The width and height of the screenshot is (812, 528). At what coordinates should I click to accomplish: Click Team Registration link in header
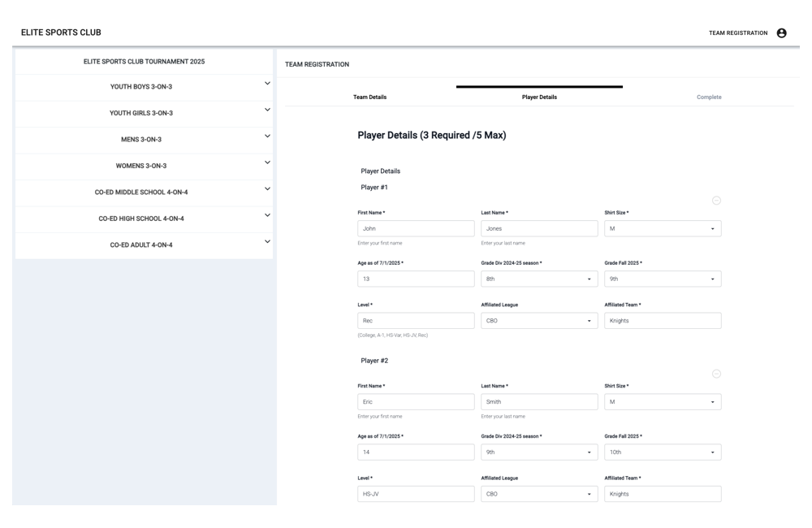click(737, 33)
